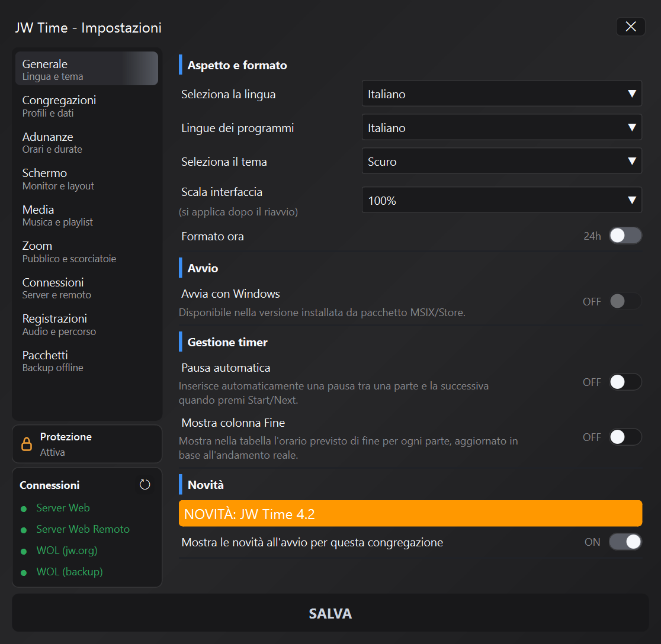The width and height of the screenshot is (661, 644).
Task: Select the Generale sidebar section
Action: pos(87,69)
